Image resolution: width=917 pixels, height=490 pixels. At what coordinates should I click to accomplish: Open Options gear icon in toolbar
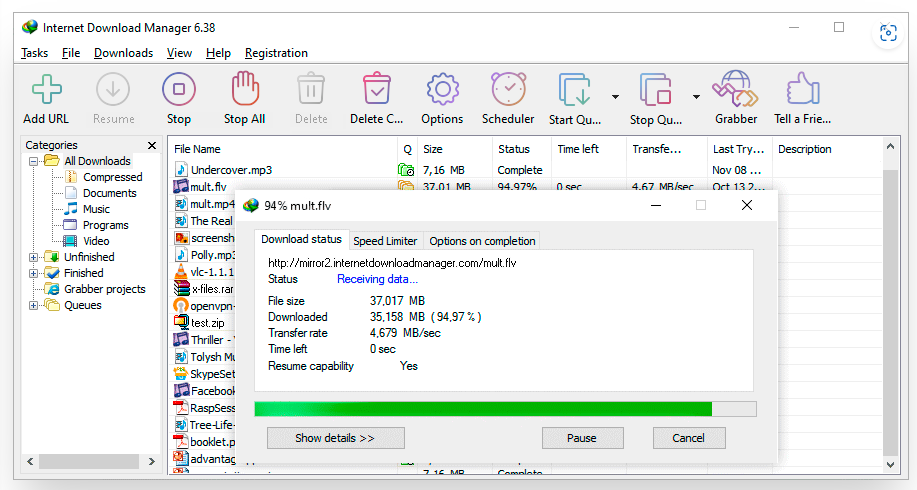[441, 91]
